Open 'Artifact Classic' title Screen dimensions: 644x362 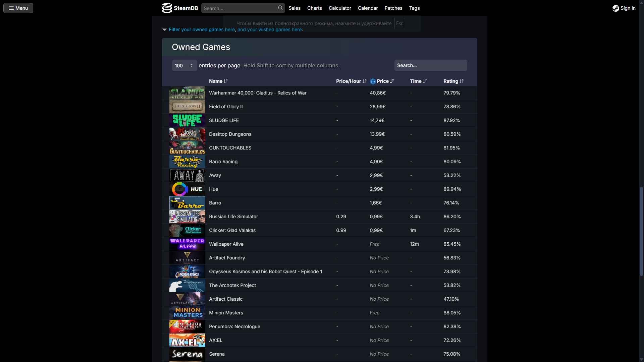coord(226,299)
